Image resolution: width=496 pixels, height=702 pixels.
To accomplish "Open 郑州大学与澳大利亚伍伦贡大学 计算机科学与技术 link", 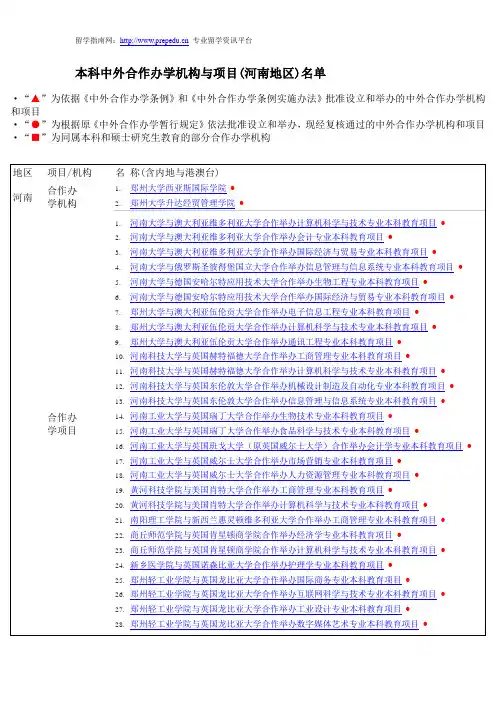I will [x=279, y=327].
